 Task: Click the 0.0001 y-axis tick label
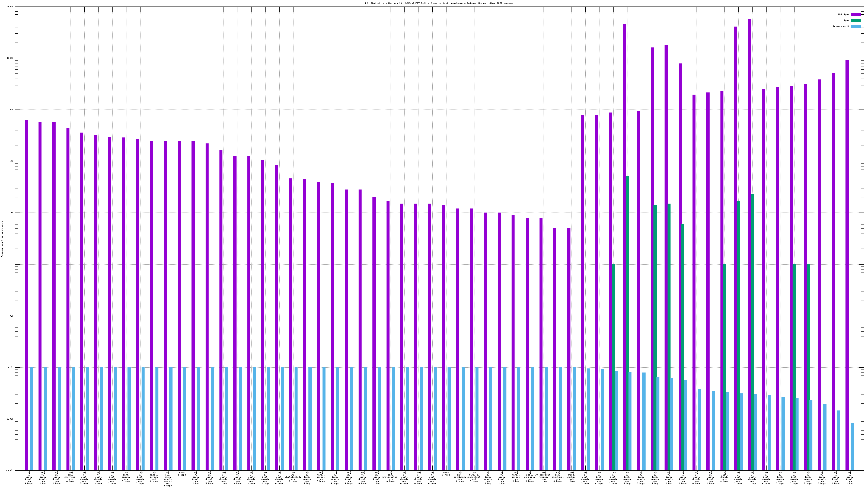coord(10,470)
